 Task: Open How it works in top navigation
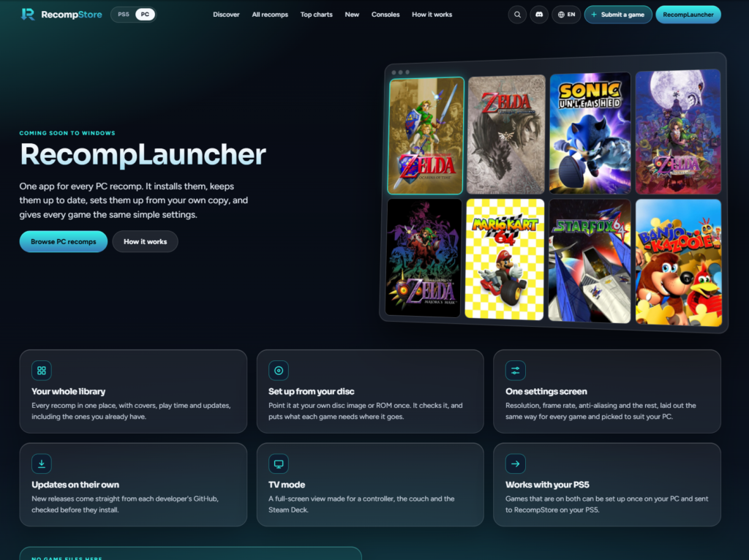click(x=432, y=15)
